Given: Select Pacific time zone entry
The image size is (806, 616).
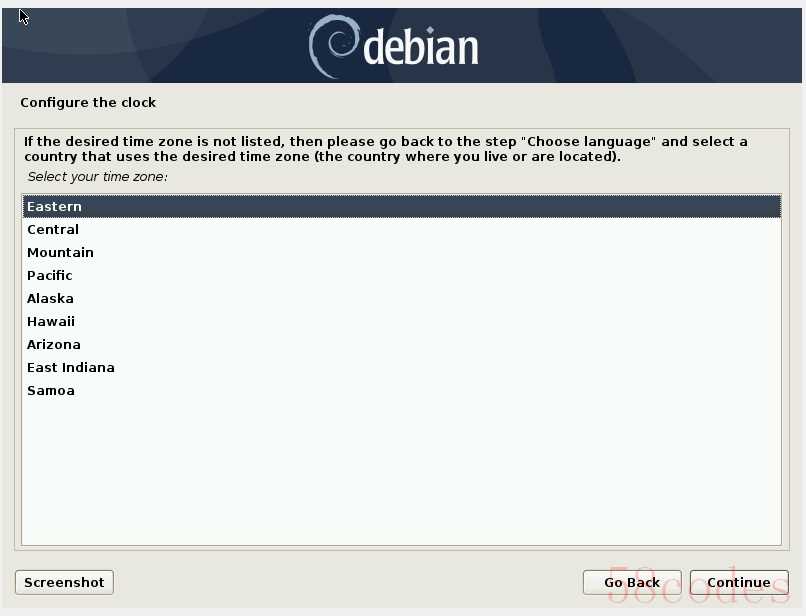Looking at the screenshot, I should (401, 276).
